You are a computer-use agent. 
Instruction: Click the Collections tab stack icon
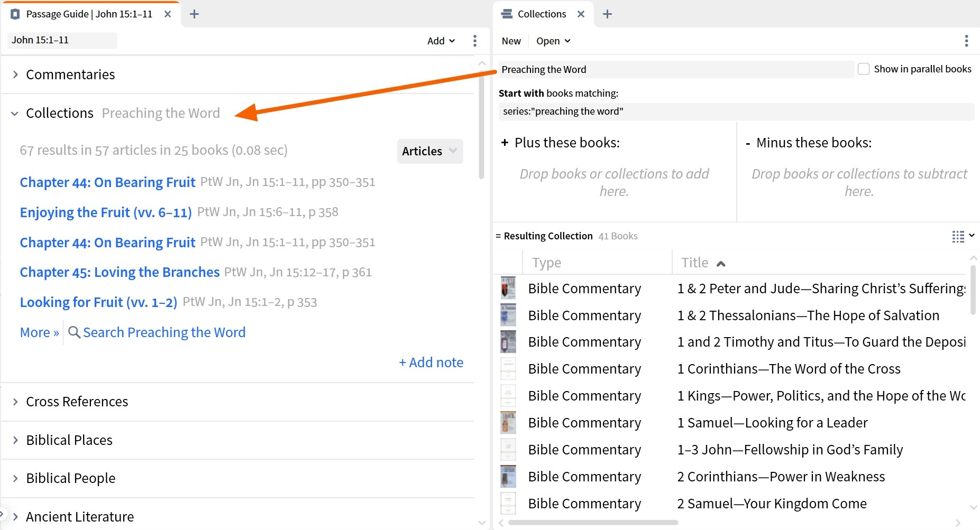coord(507,14)
